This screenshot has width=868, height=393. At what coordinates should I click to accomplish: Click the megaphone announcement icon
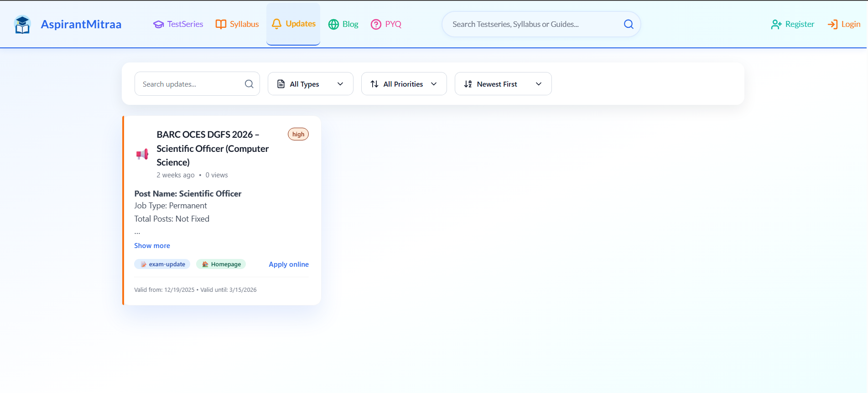142,154
